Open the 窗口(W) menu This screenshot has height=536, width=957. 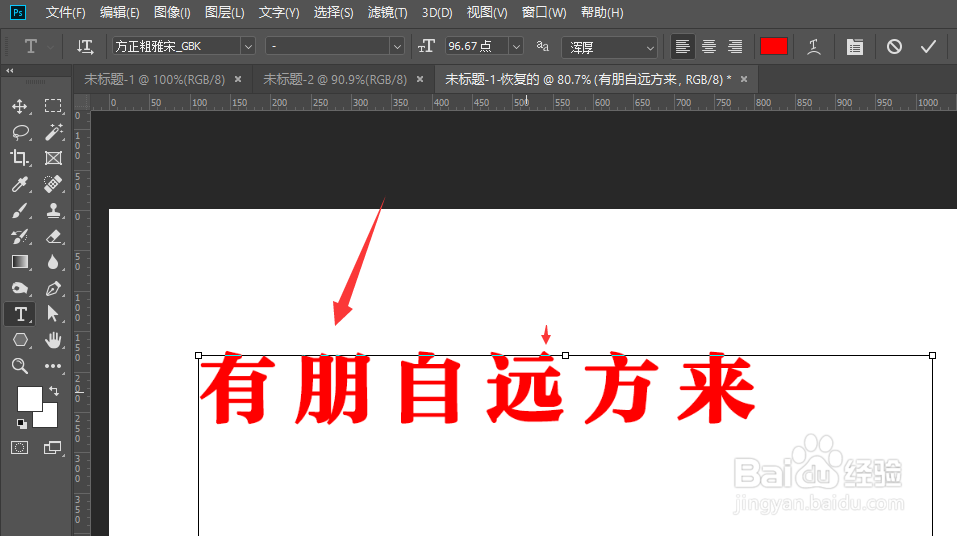[x=544, y=12]
